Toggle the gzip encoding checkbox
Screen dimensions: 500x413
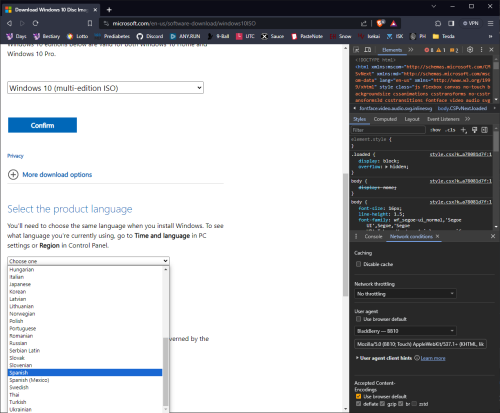[382, 404]
